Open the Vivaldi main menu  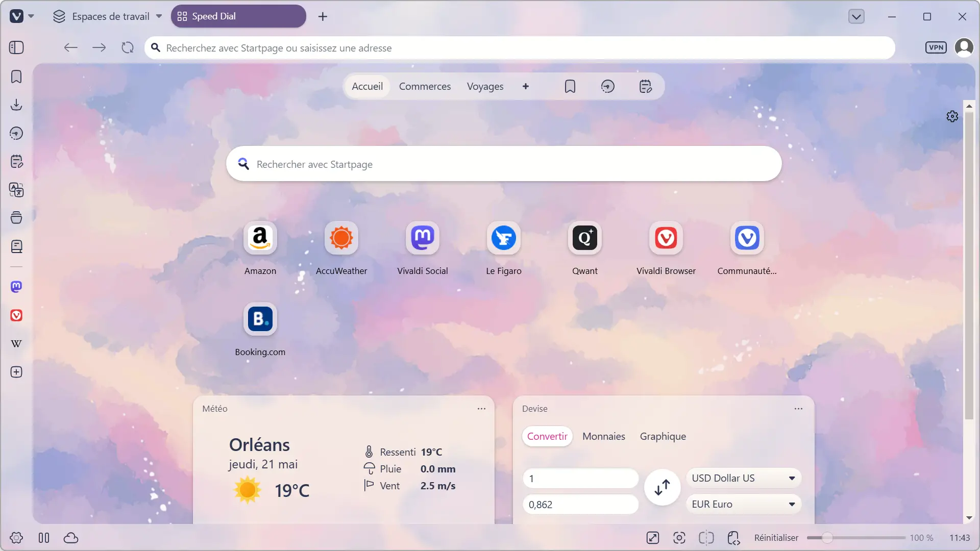coord(22,16)
